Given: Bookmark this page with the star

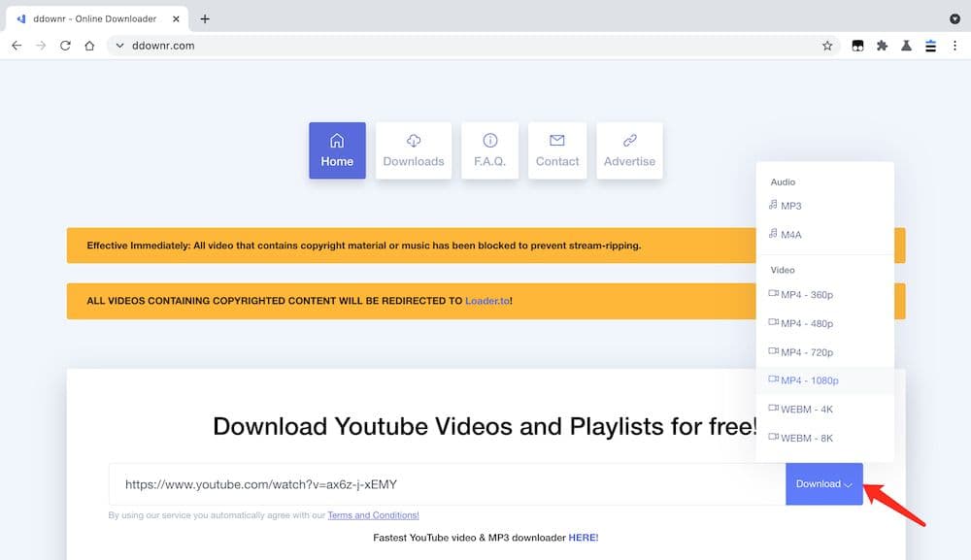Looking at the screenshot, I should [x=827, y=46].
